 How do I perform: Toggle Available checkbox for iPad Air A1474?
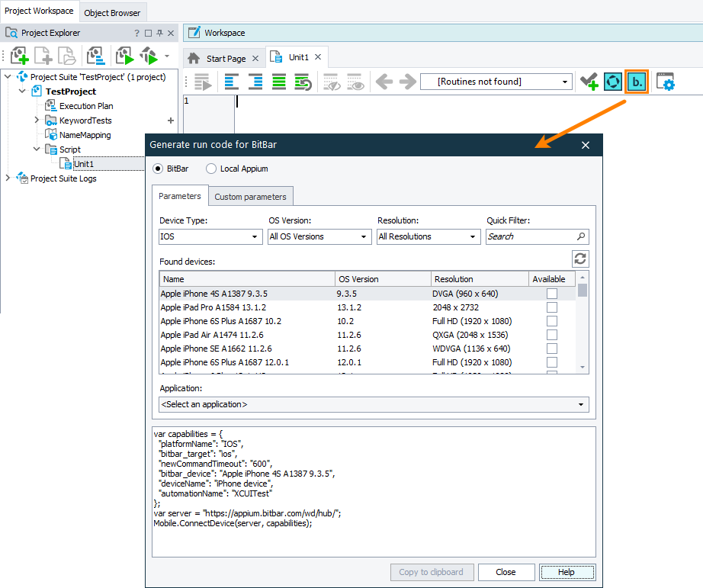point(552,335)
